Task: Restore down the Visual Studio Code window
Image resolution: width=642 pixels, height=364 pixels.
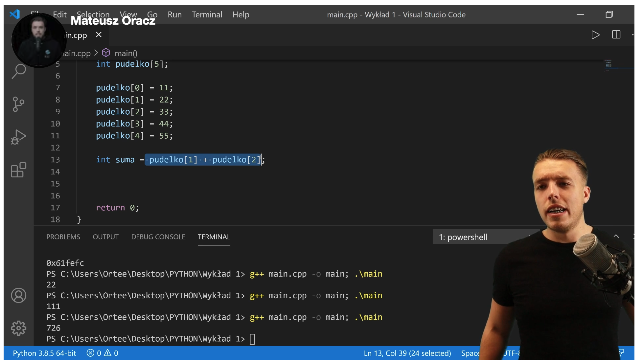Action: coord(609,14)
